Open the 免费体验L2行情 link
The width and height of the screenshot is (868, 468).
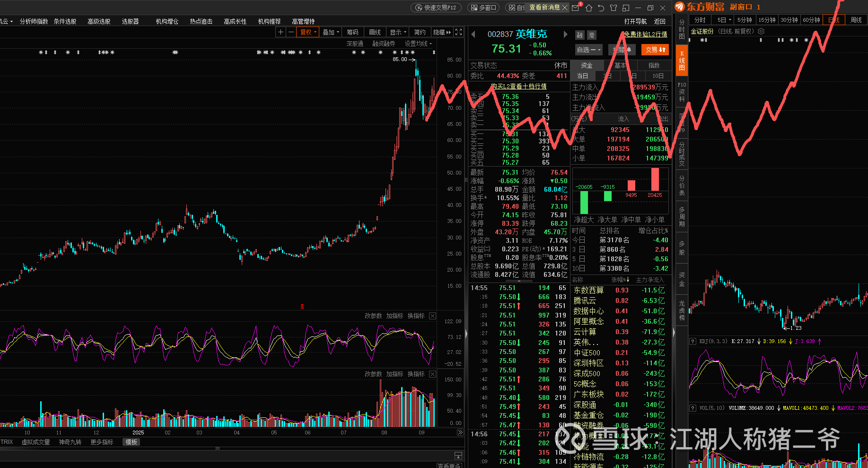(646, 34)
